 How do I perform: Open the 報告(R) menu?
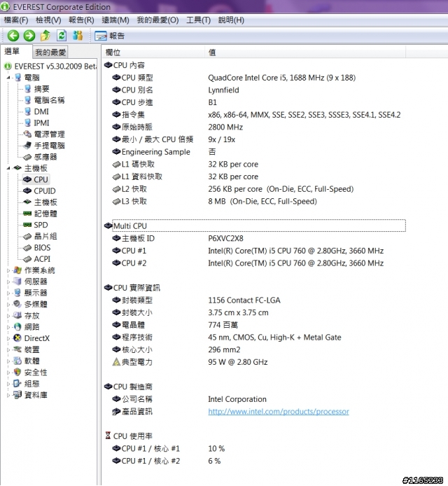point(81,20)
